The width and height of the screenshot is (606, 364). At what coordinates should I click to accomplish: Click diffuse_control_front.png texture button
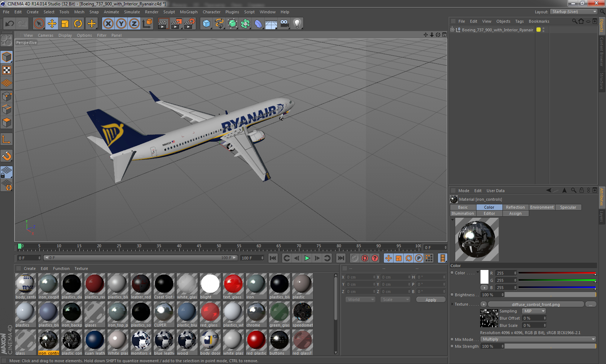tap(536, 304)
